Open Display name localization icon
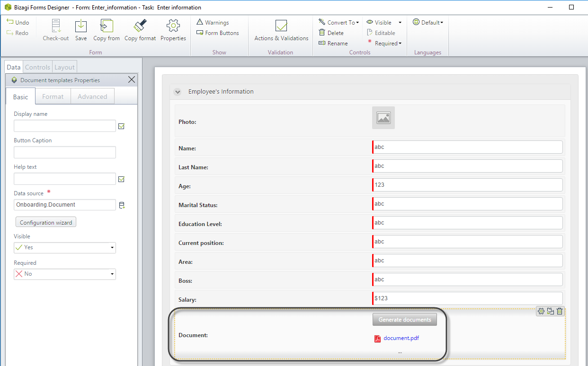 121,126
